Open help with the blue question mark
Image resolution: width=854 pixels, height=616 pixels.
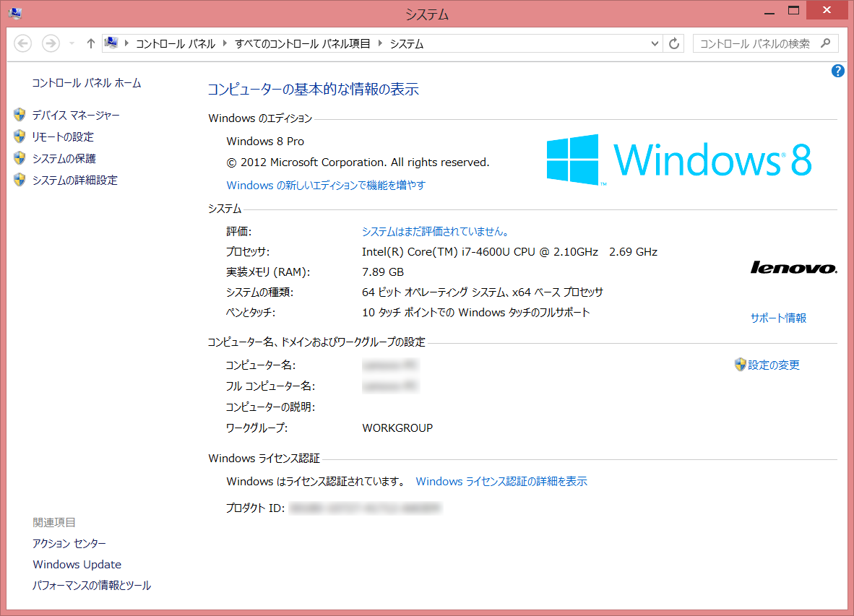tap(837, 71)
